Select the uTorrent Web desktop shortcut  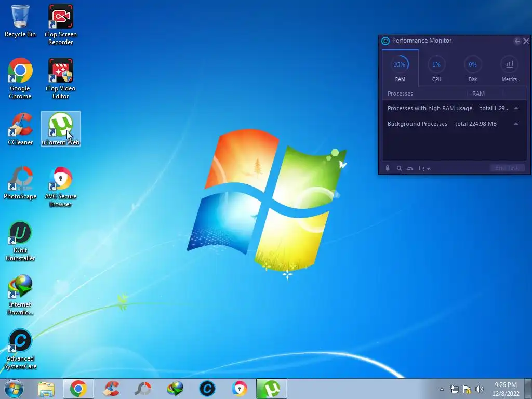click(x=60, y=129)
